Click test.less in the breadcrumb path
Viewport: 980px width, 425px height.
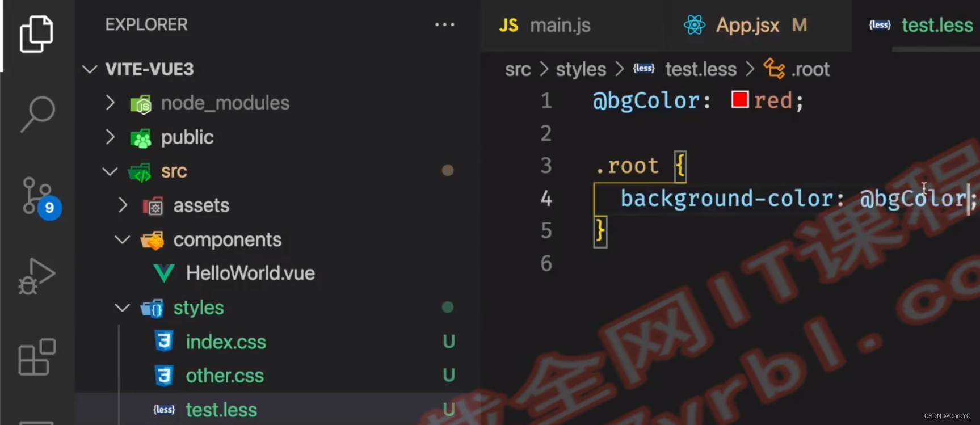click(x=701, y=69)
